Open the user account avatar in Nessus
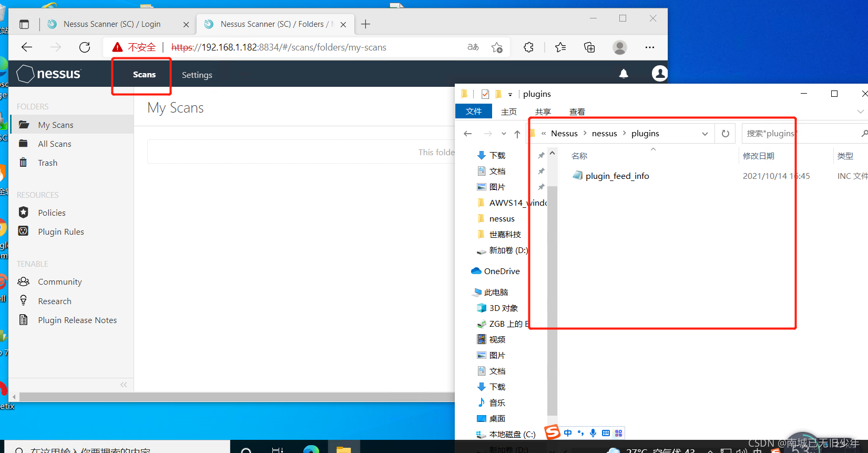 point(659,74)
